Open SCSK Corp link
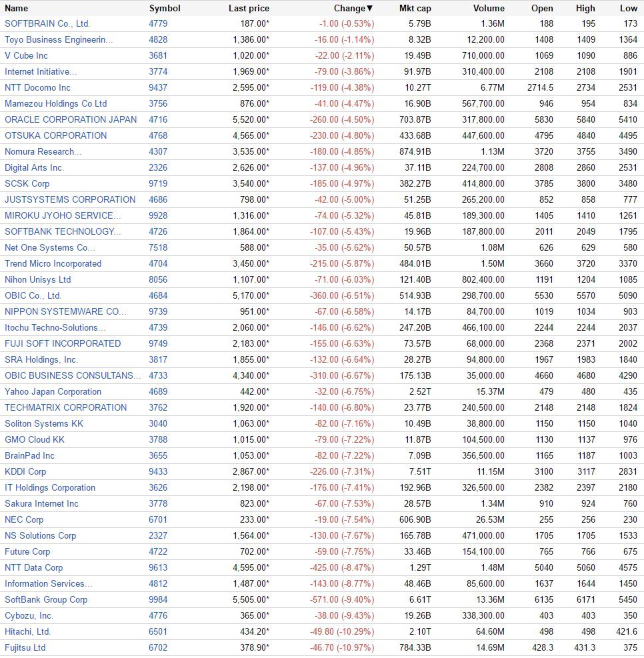The image size is (644, 658). coord(27,183)
